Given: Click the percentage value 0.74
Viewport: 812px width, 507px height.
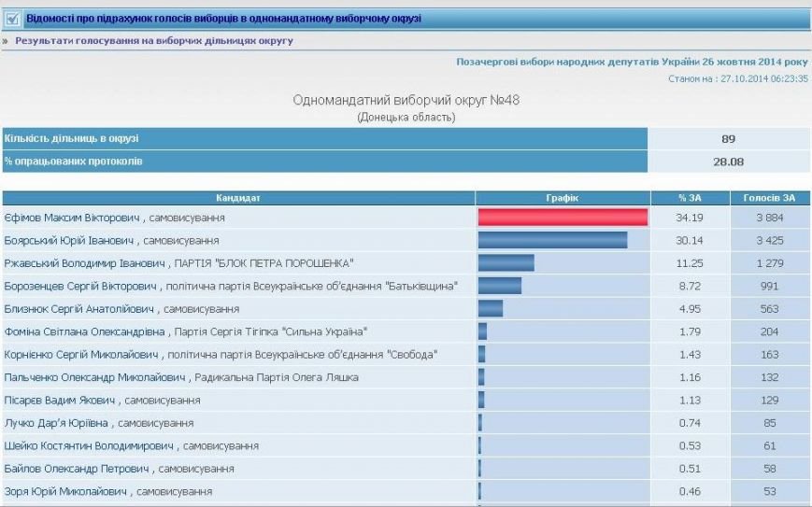Looking at the screenshot, I should click(x=690, y=423).
